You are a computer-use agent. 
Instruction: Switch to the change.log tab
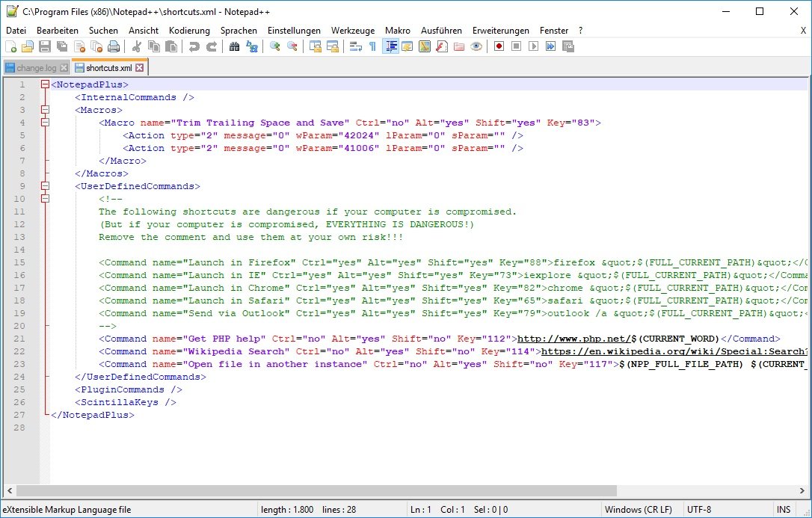pos(36,68)
